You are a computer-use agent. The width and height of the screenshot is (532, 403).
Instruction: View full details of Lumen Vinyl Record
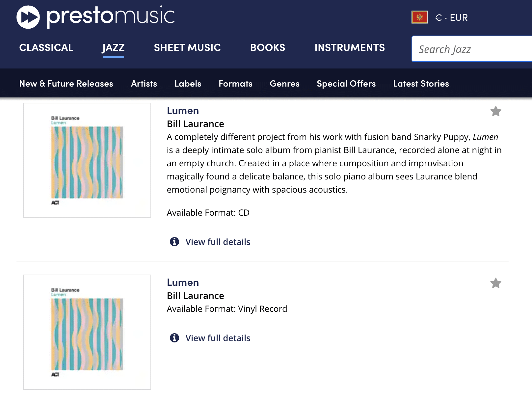coord(218,338)
